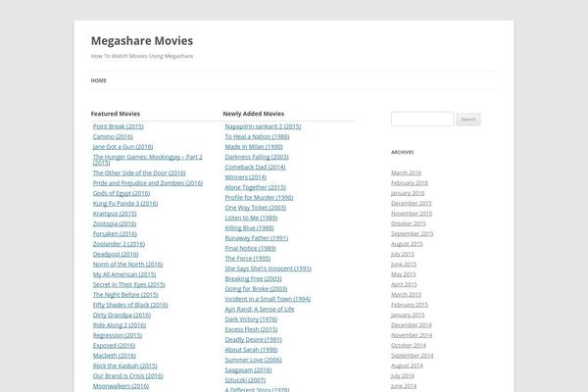The image size is (588, 392).
Task: Open the March 2016 archive
Action: coord(406,172)
